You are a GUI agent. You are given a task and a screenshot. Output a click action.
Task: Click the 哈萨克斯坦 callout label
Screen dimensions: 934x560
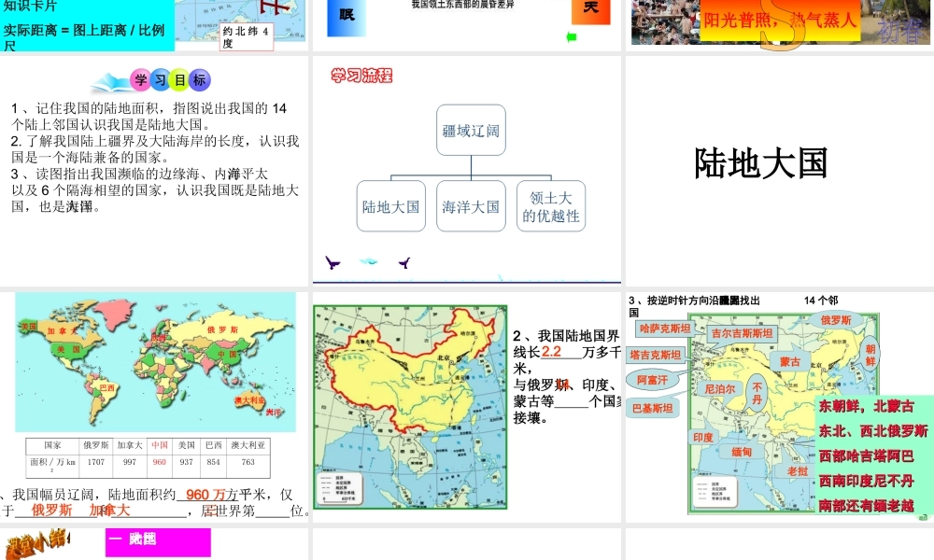[x=665, y=329]
